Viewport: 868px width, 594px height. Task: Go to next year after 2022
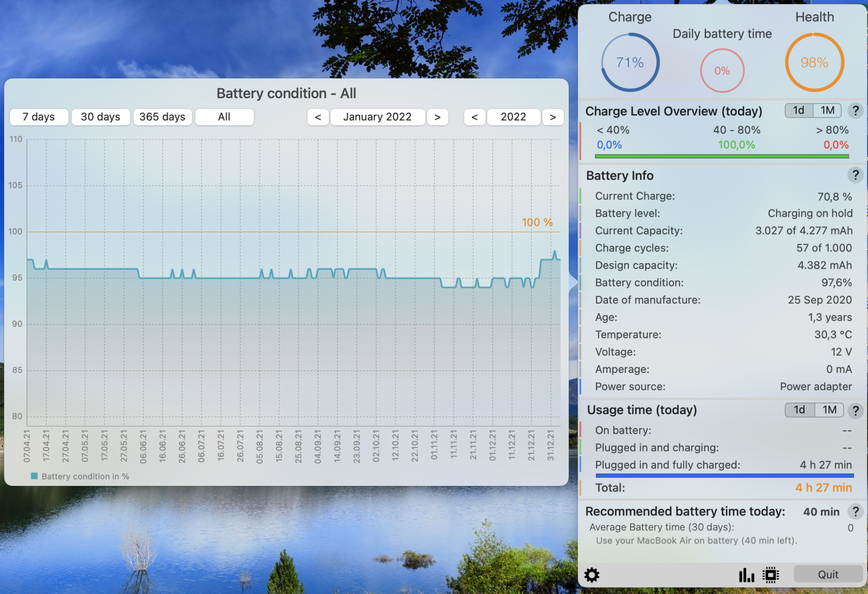point(552,117)
